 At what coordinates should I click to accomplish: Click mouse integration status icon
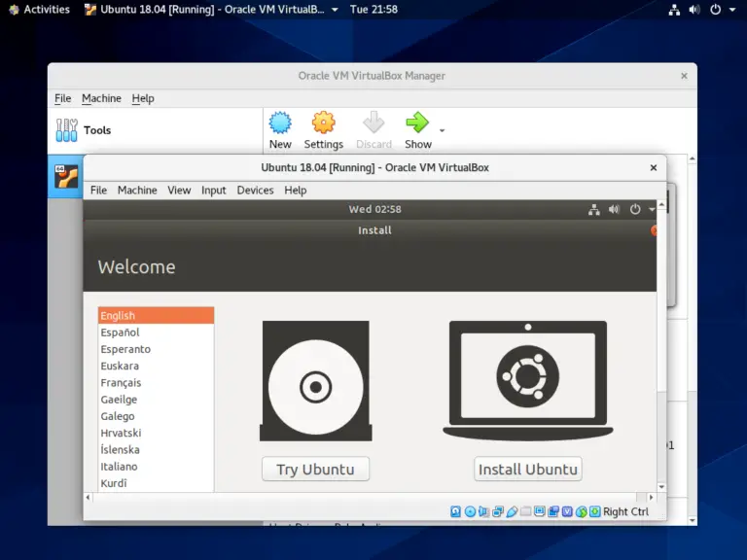pyautogui.click(x=582, y=512)
